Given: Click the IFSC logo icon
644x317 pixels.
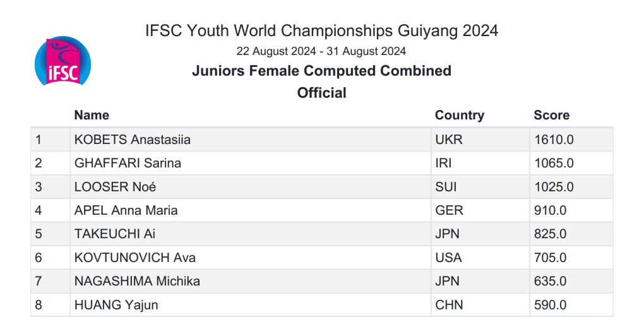Looking at the screenshot, I should 63,61.
